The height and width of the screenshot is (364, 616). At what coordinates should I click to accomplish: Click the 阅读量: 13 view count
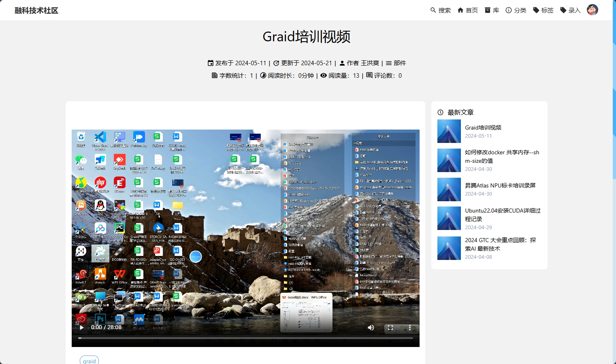coord(340,76)
